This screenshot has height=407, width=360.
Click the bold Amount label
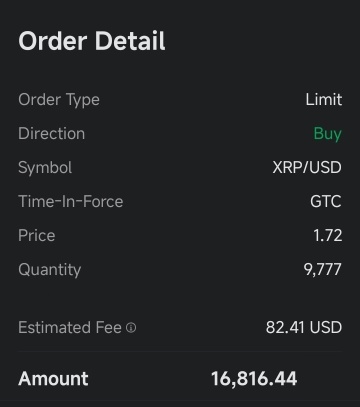[53, 379]
